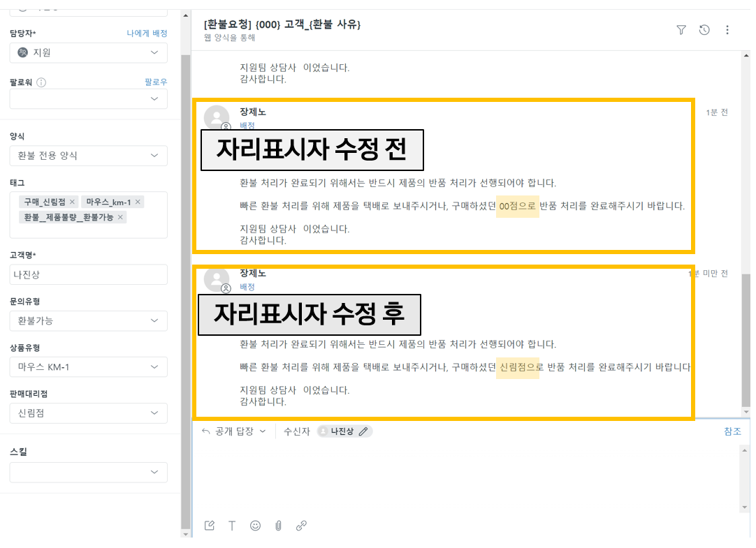Image resolution: width=756 pixels, height=548 pixels.
Task: Open the 스킬 dropdown
Action: click(88, 472)
